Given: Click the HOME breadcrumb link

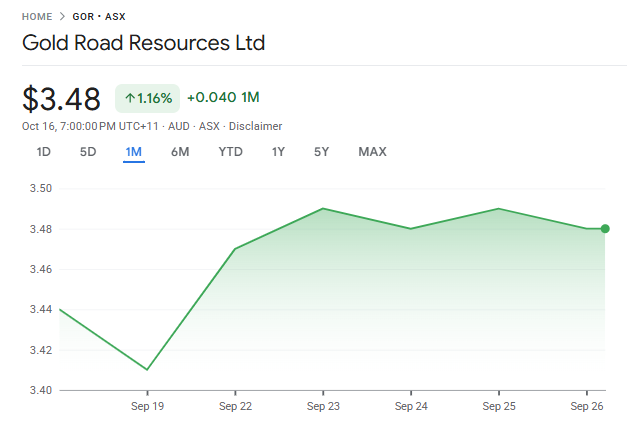Looking at the screenshot, I should 37,17.
